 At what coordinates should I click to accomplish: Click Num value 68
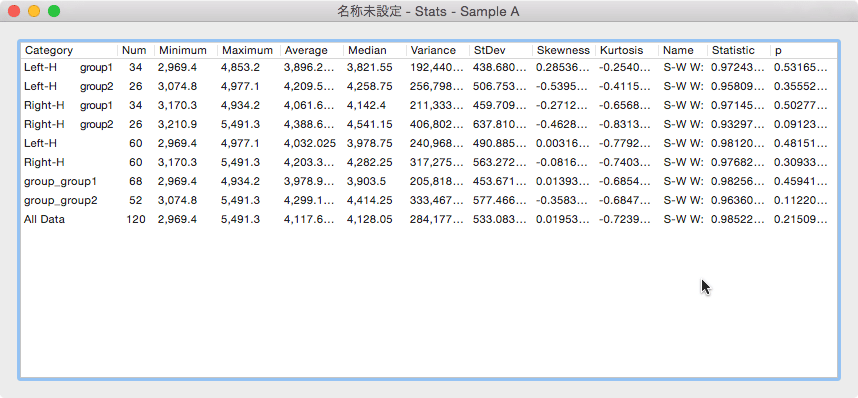pyautogui.click(x=136, y=182)
